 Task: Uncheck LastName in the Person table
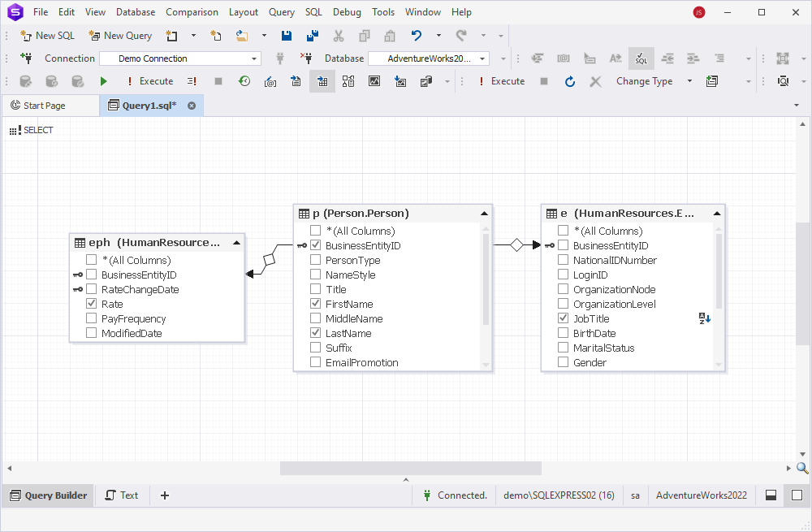[315, 332]
